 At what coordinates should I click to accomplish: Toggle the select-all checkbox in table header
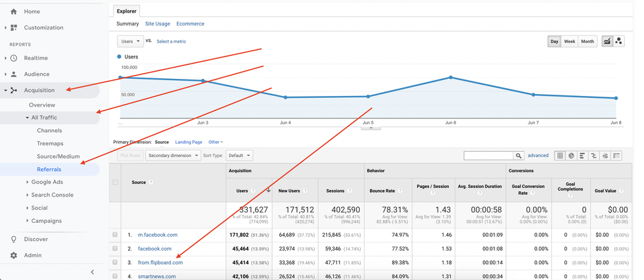[x=116, y=182]
